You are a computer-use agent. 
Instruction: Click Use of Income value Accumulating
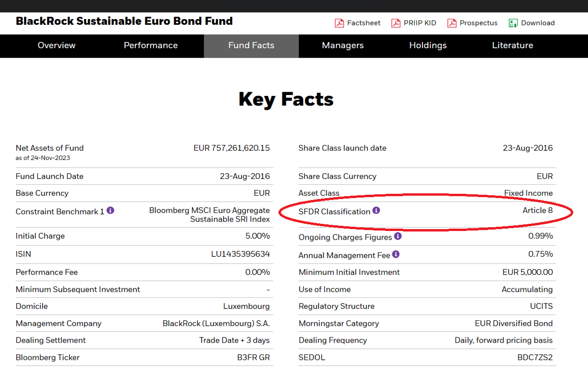527,289
